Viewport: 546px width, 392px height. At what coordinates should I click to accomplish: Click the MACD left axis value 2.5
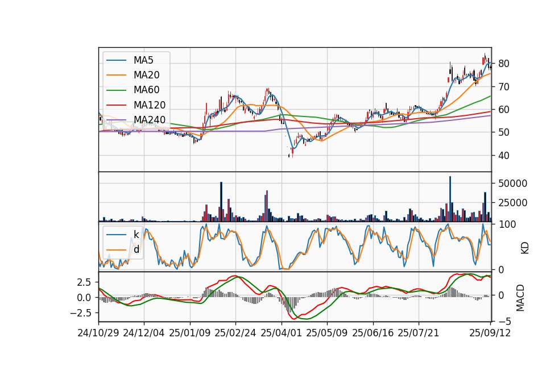pos(84,282)
